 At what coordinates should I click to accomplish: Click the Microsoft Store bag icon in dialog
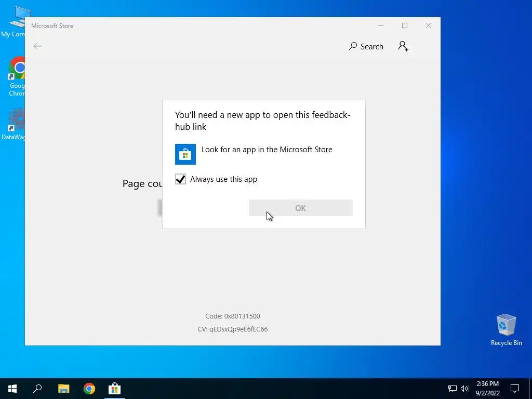(185, 154)
